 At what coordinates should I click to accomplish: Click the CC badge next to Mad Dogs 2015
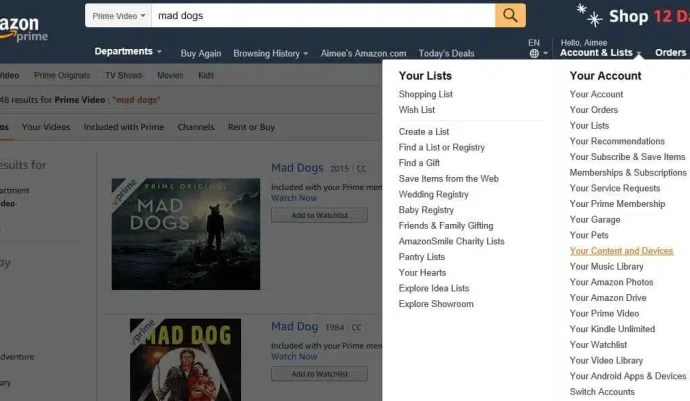(x=361, y=169)
